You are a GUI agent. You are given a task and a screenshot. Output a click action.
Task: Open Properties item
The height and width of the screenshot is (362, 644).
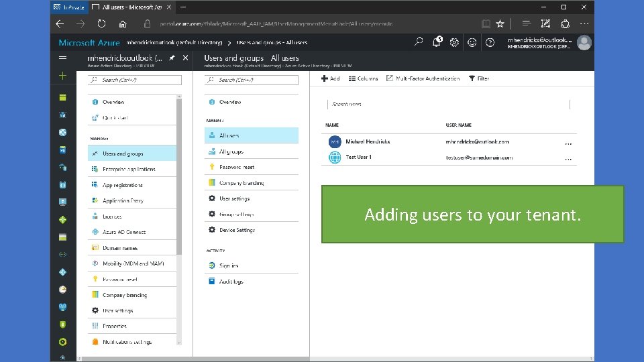coord(132,326)
